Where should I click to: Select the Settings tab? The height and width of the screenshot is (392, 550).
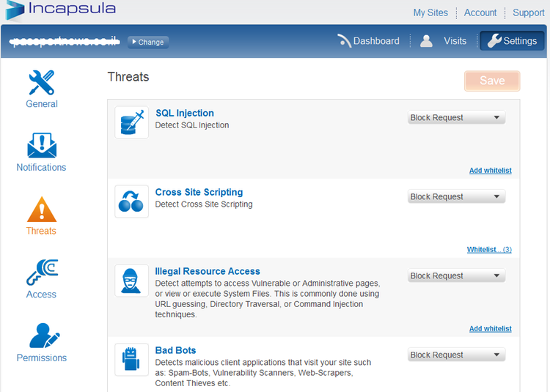coord(512,41)
